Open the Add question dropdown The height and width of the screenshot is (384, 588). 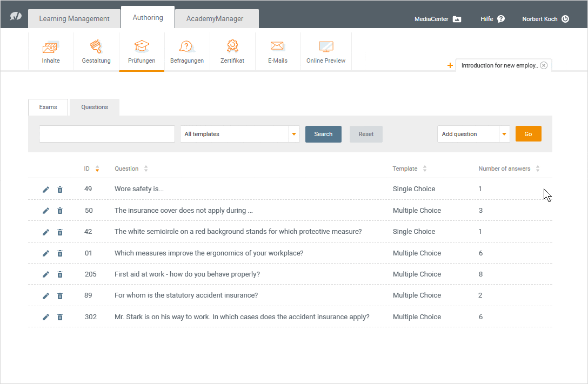pyautogui.click(x=504, y=134)
